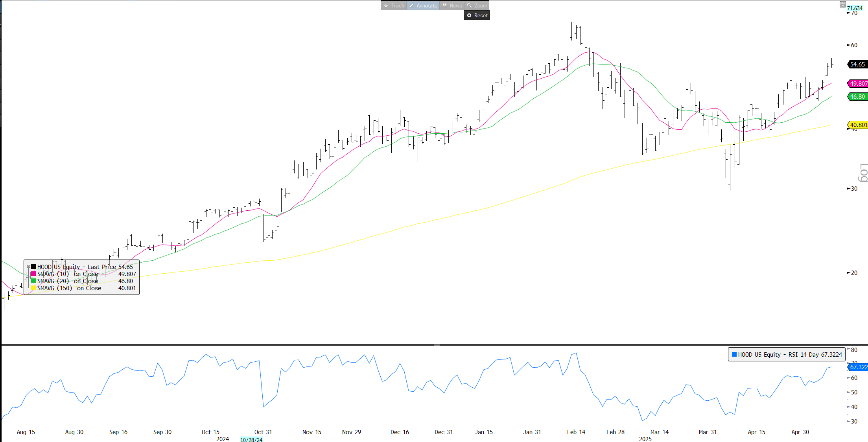868x442 pixels.
Task: Click the green SMAVG (20) swatch
Action: (x=33, y=281)
